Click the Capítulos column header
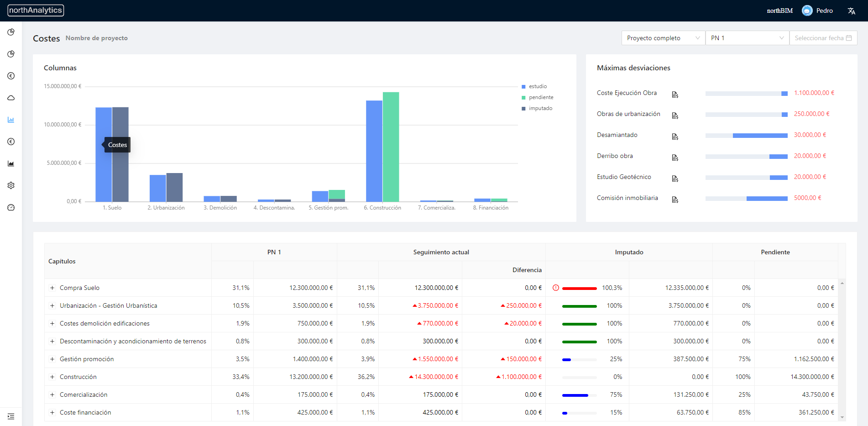 point(128,261)
